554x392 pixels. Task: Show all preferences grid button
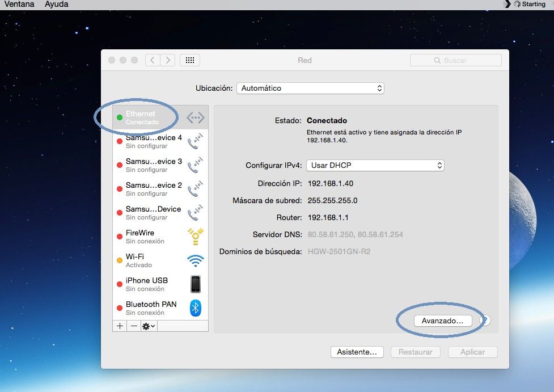point(190,60)
